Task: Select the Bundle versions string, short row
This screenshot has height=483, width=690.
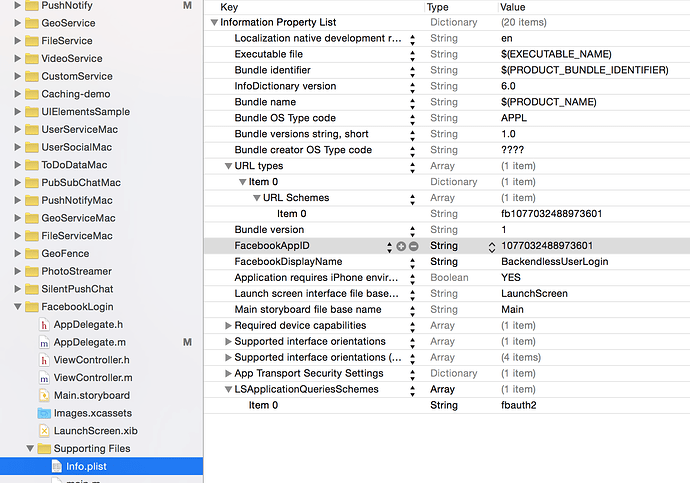Action: coord(447,134)
